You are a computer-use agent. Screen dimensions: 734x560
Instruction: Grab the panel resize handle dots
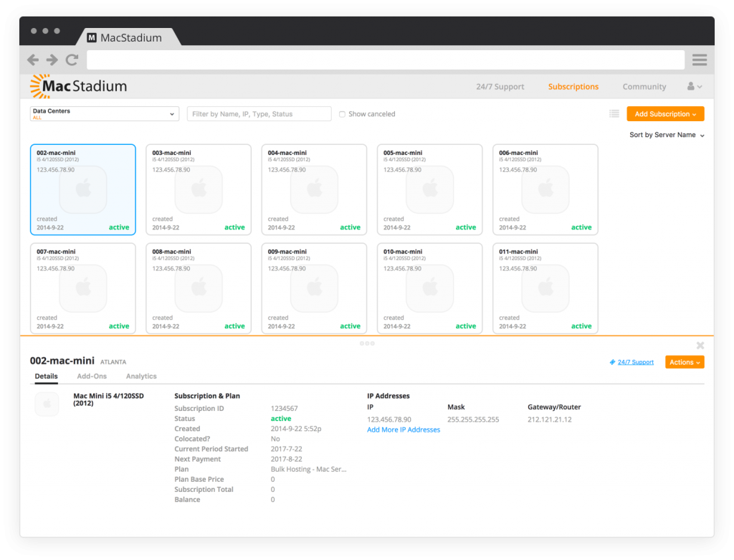[367, 343]
